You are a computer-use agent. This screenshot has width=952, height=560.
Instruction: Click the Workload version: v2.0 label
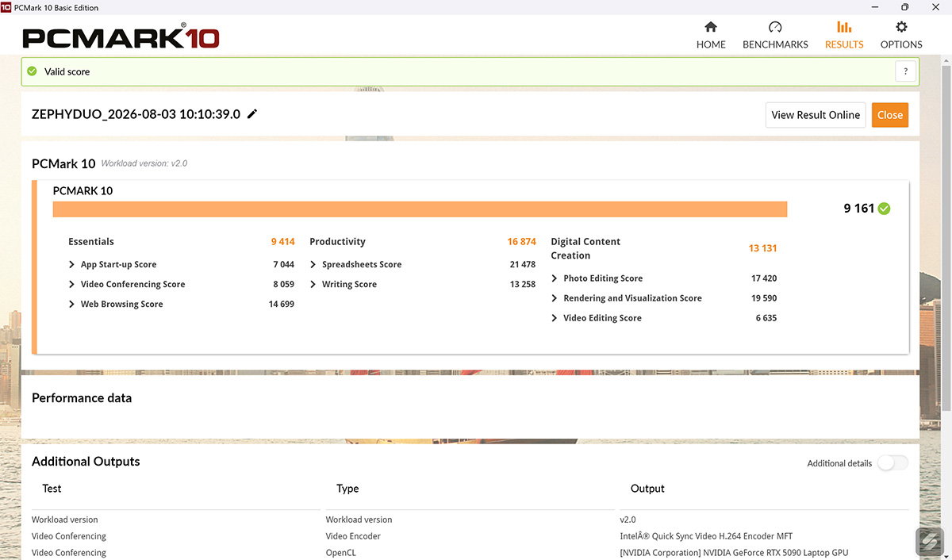[144, 163]
